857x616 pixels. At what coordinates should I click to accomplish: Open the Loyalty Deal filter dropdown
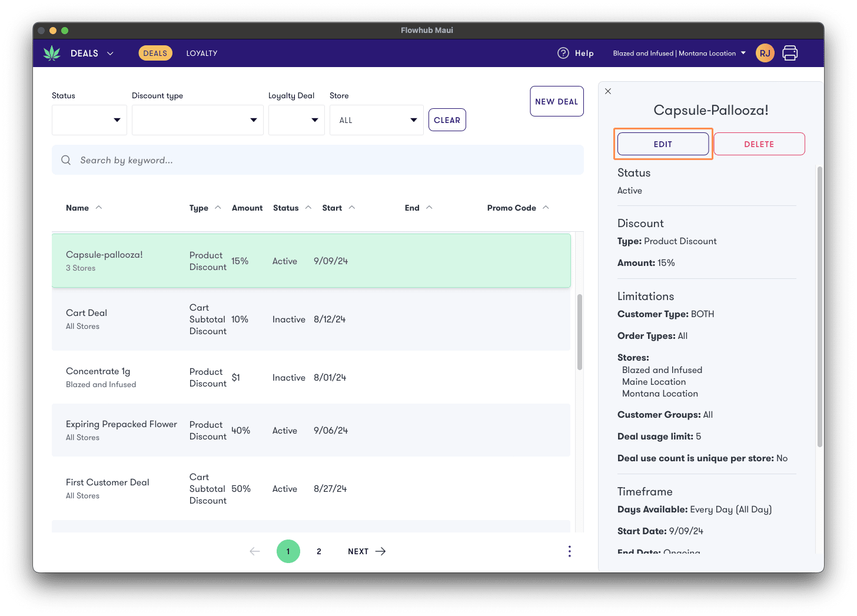(297, 120)
